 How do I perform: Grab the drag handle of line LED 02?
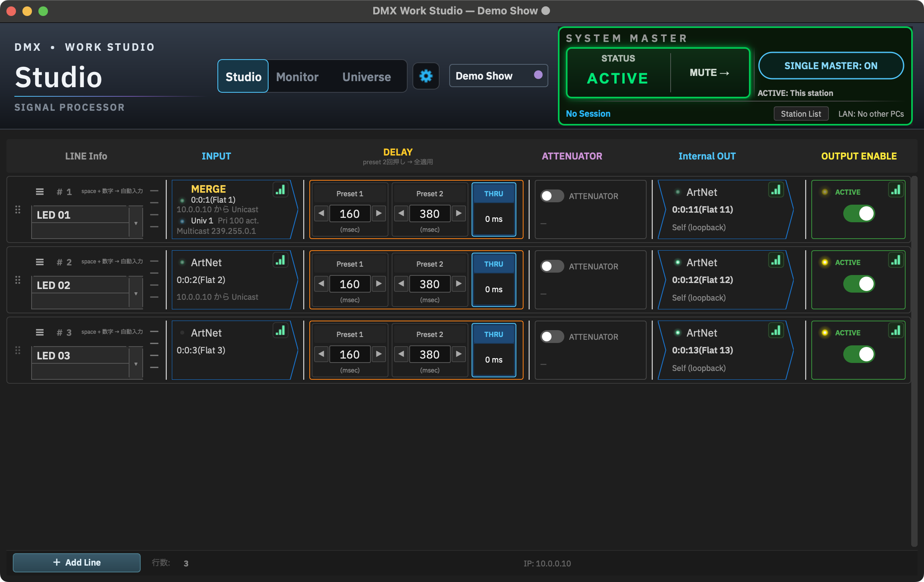point(18,280)
